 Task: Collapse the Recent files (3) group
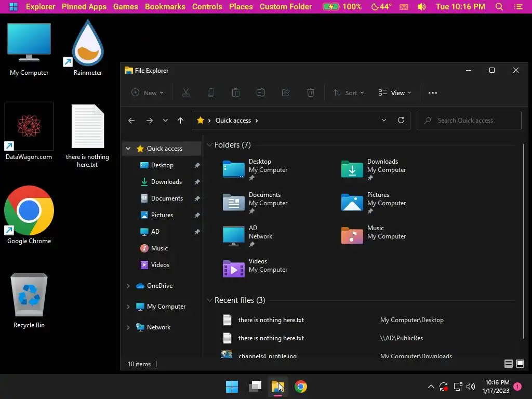coord(209,300)
